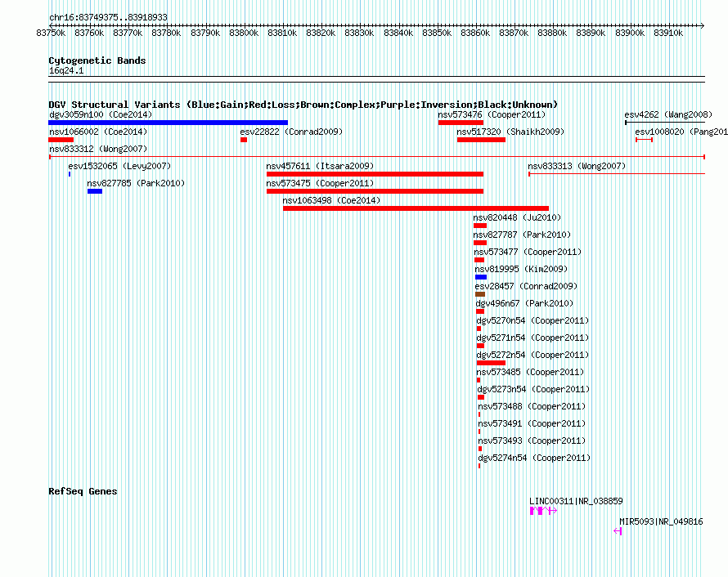Click the Cytogenetic Bands track title

click(97, 60)
